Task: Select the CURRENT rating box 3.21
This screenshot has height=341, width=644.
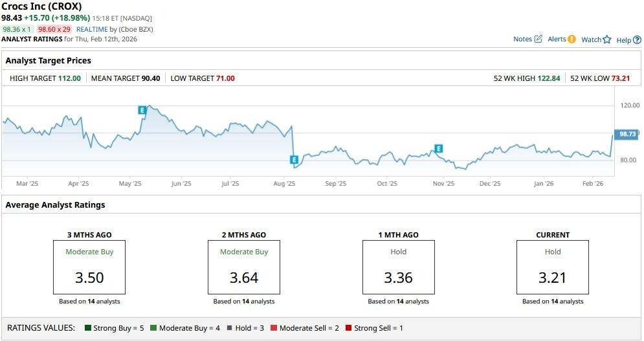Action: point(552,267)
